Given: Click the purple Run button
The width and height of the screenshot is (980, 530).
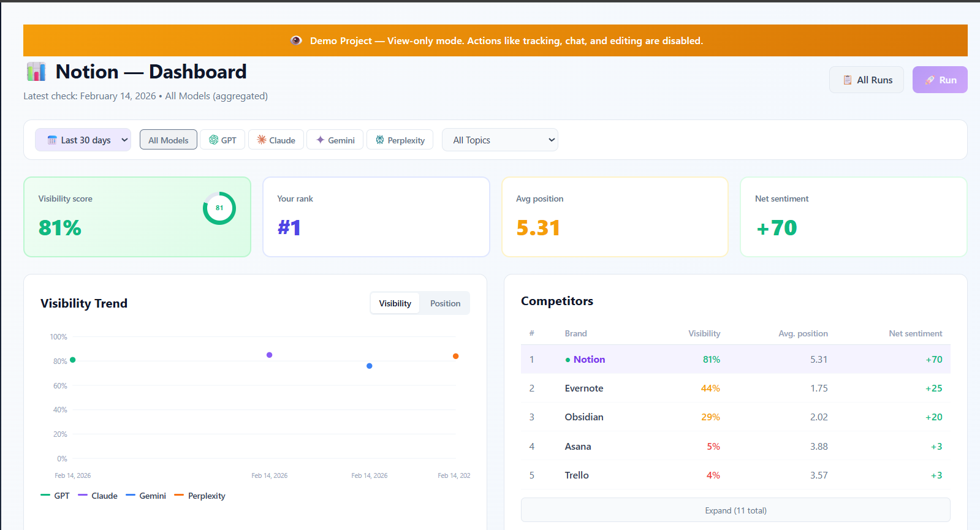Looking at the screenshot, I should click(940, 80).
